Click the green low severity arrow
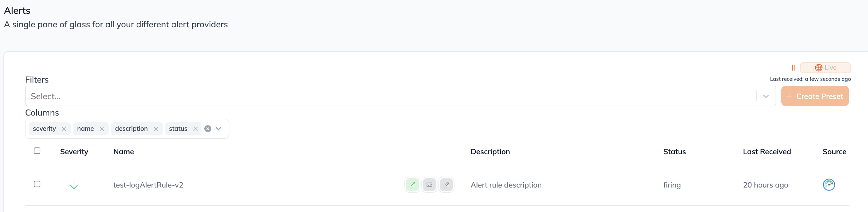This screenshot has height=212, width=868. point(74,185)
